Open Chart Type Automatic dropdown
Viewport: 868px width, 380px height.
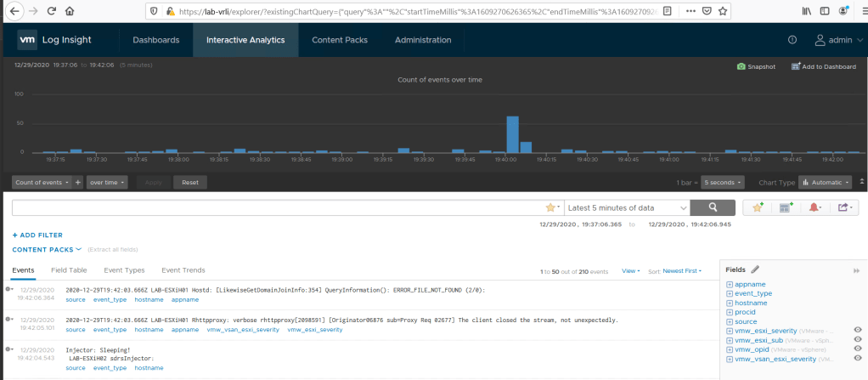(x=824, y=182)
